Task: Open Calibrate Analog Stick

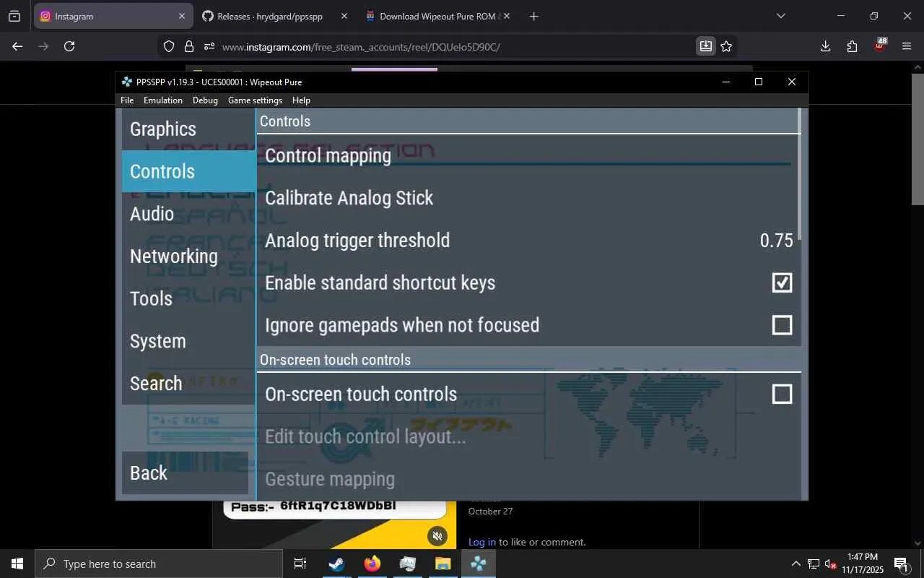Action: pos(528,198)
